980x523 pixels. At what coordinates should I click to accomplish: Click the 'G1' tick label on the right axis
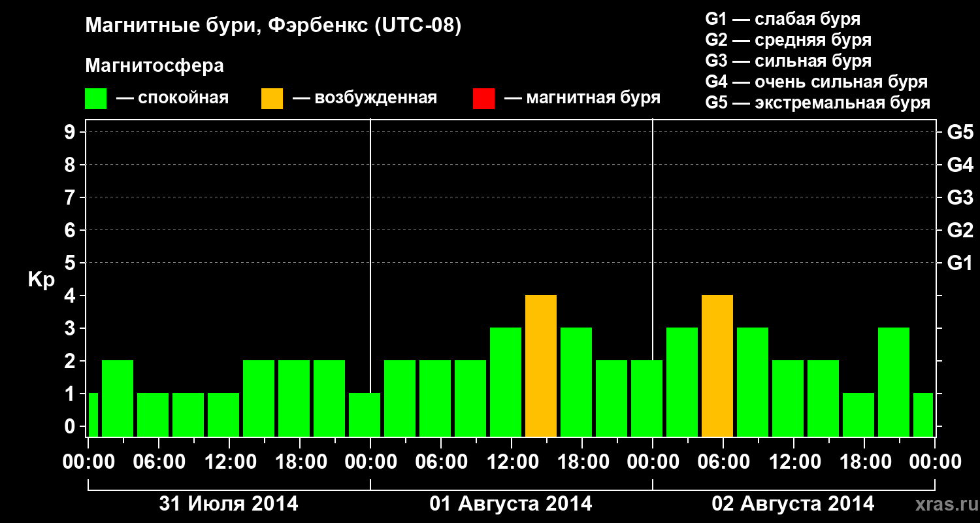point(960,263)
